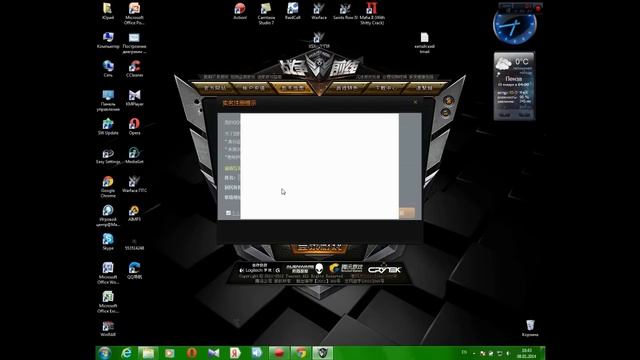The height and width of the screenshot is (360, 640).
Task: Open the first launcher tab 官方网站
Action: (x=215, y=88)
